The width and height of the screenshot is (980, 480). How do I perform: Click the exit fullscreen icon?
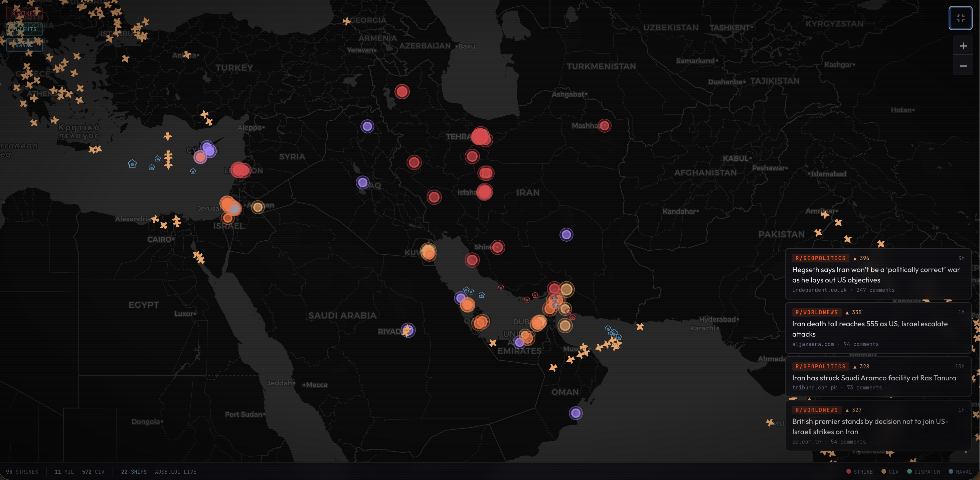(x=960, y=18)
